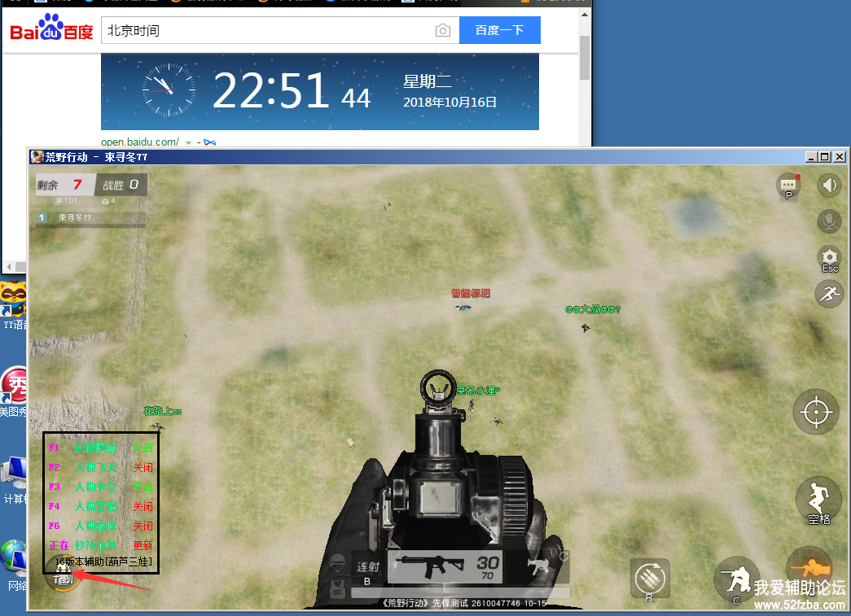Expand the dropdown arrow beside open.baidu.com
The height and width of the screenshot is (616, 851).
[x=188, y=142]
